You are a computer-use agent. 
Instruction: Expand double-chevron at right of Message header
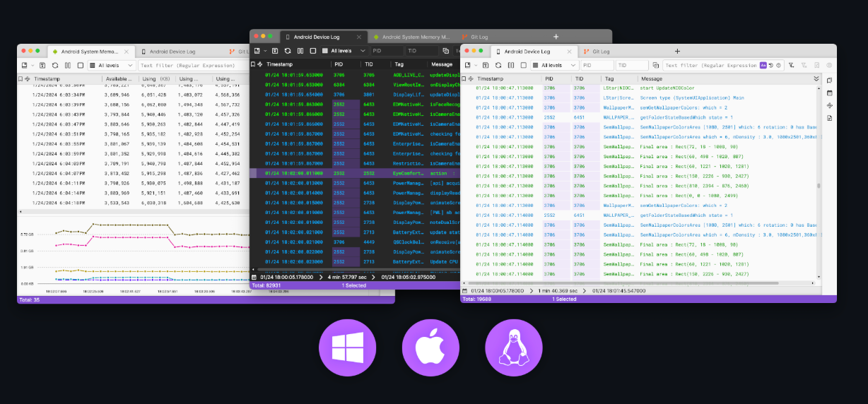(817, 79)
